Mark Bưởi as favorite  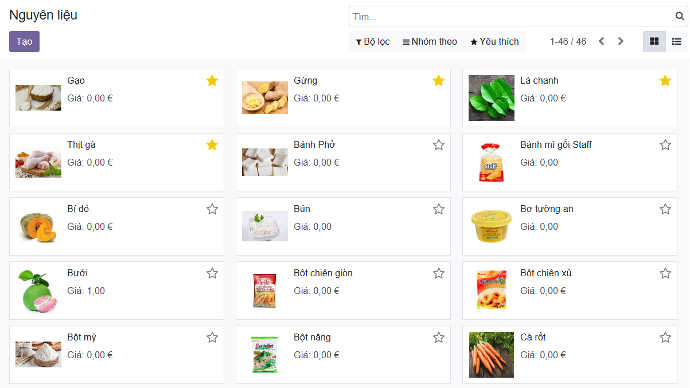(212, 273)
